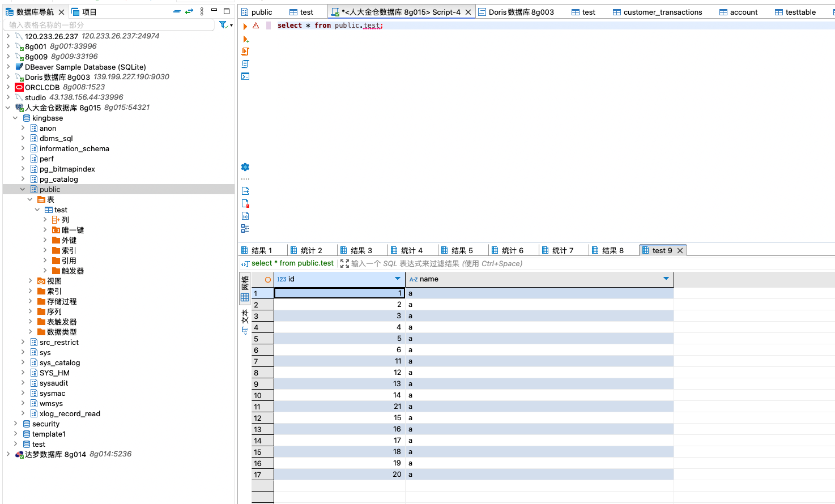
Task: Run the SQL statement with the orange play icon
Action: point(245,26)
